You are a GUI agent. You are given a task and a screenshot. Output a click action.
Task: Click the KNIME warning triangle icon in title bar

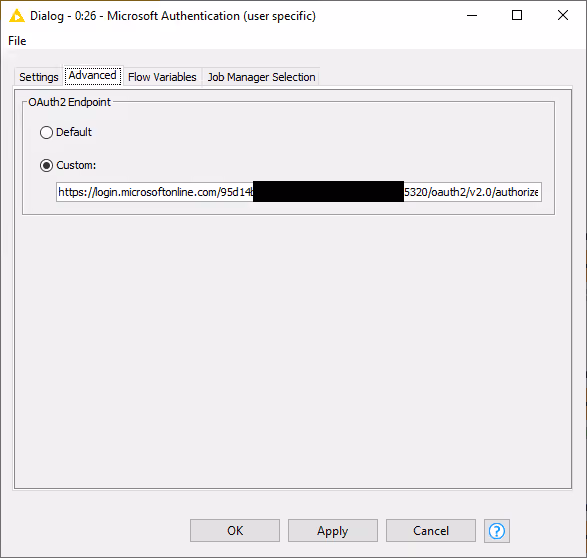click(17, 16)
